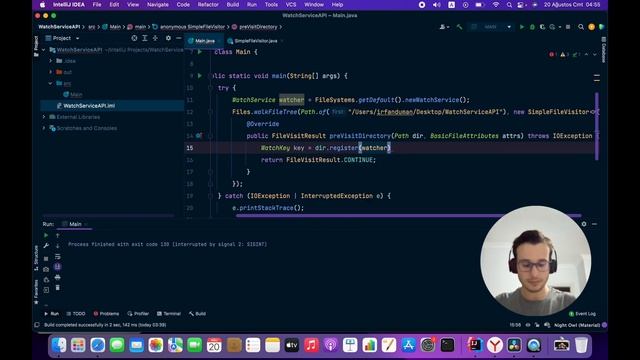
Task: Collapse the src folder
Action: point(51,83)
